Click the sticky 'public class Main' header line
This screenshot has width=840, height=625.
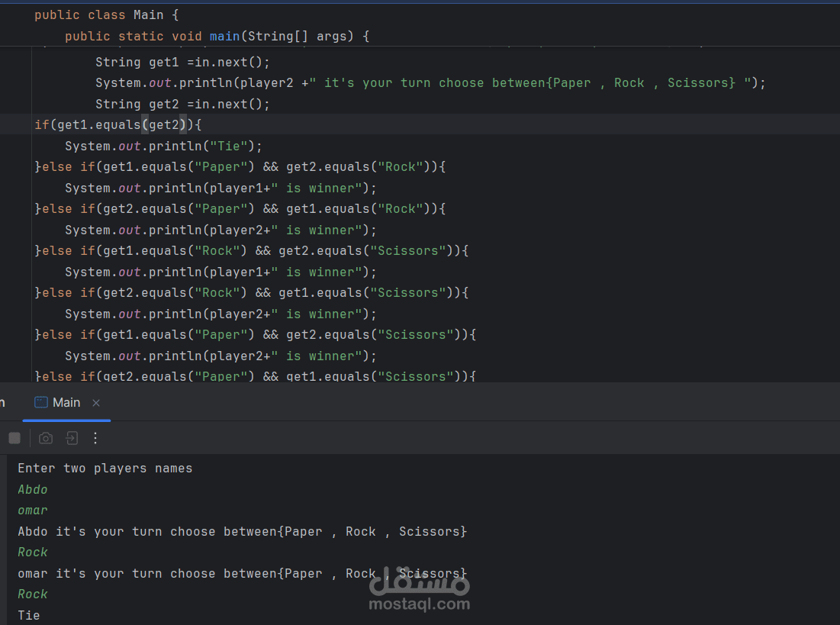coord(105,15)
